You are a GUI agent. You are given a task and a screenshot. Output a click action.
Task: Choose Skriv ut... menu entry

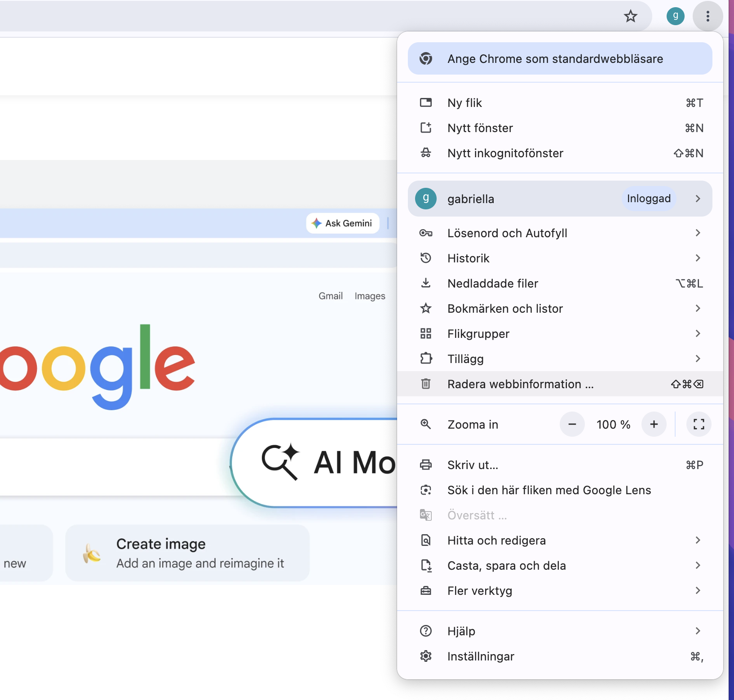click(x=560, y=465)
